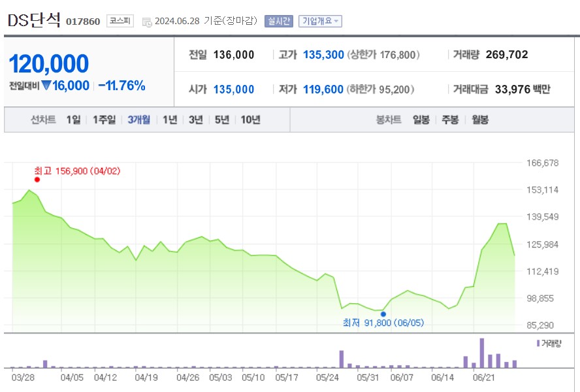Click the high price 135,300
The image size is (580, 392).
(324, 55)
